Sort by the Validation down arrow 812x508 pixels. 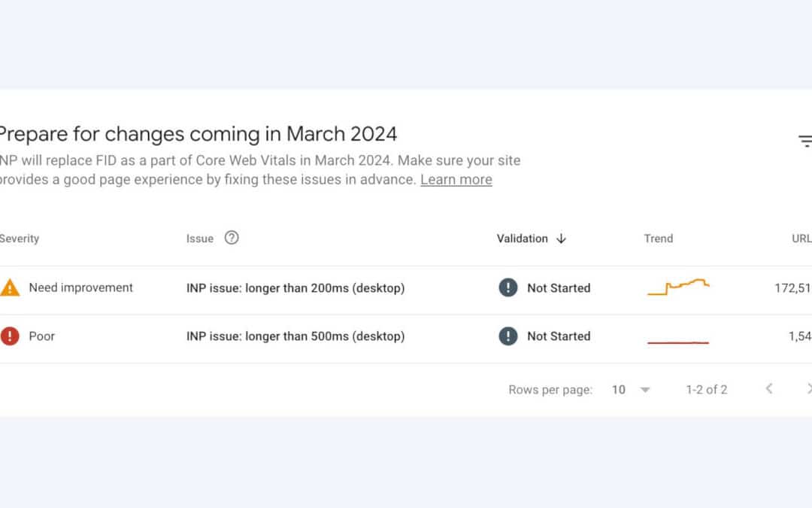point(562,239)
